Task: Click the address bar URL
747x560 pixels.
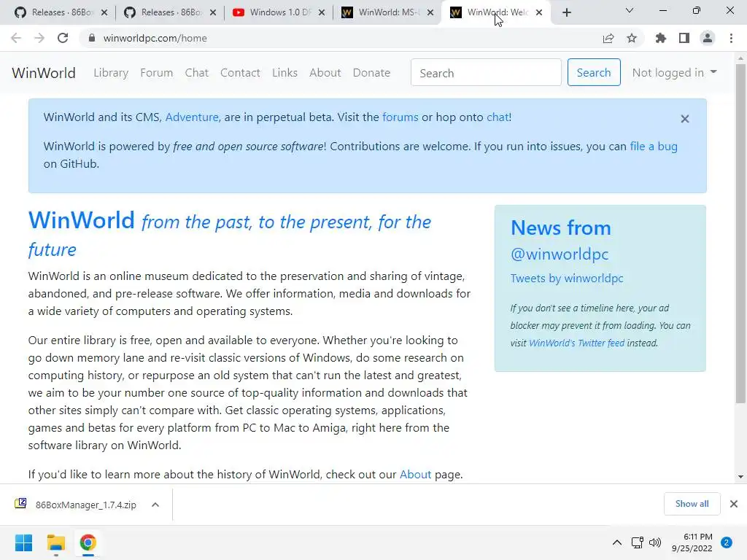Action: click(155, 38)
